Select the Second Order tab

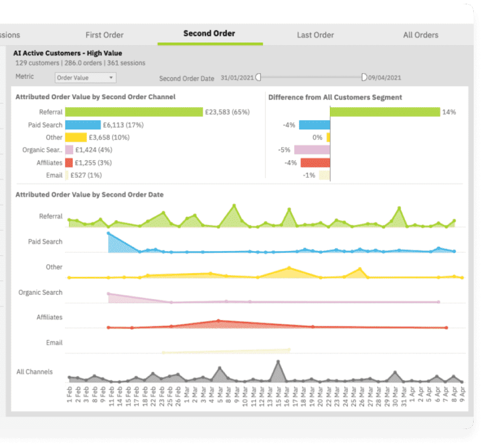209,34
